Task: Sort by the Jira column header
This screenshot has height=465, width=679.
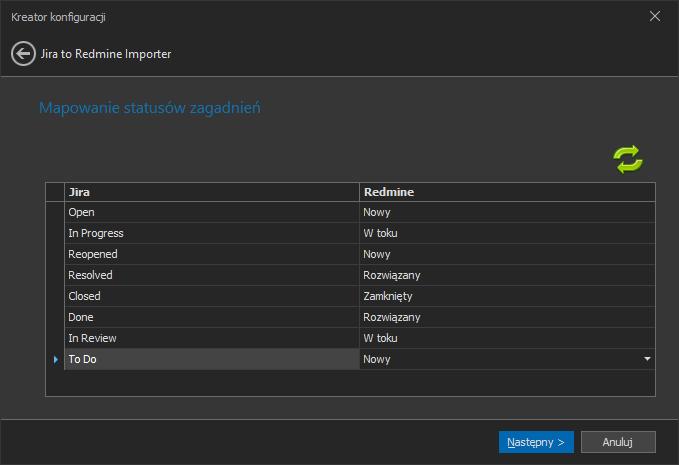Action: pos(212,192)
